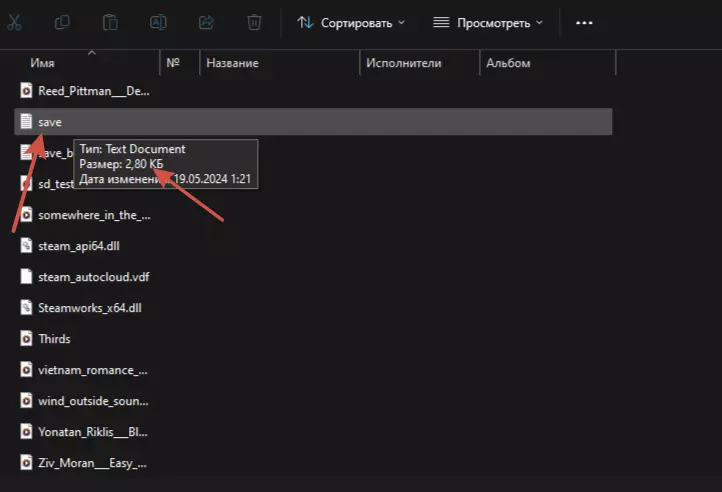Select the Ziv_Moran__Easy_... file
This screenshot has width=722, height=492.
(83, 463)
